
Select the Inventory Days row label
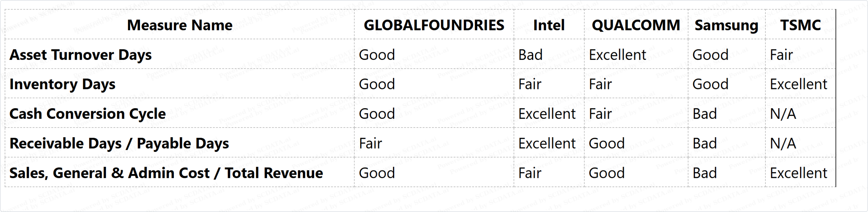(x=62, y=84)
